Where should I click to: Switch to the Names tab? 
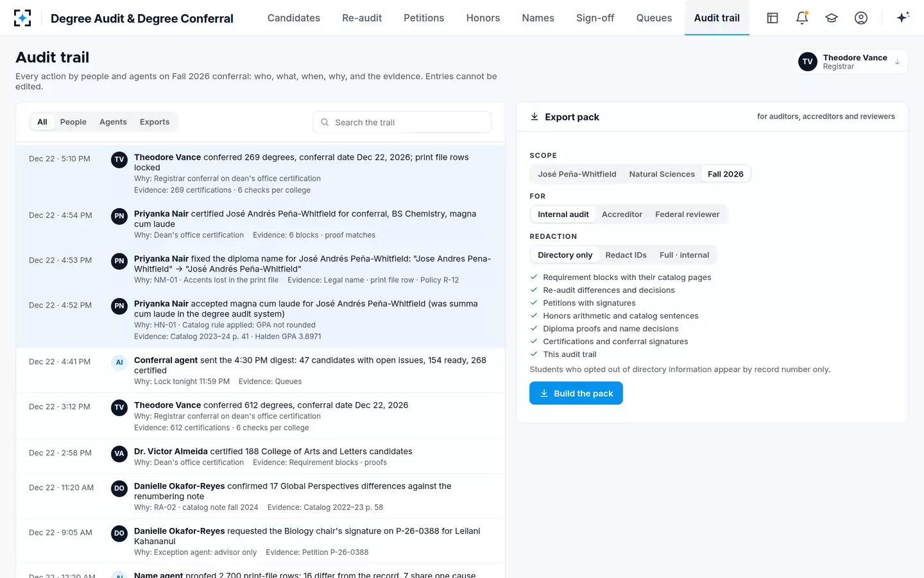pyautogui.click(x=538, y=18)
